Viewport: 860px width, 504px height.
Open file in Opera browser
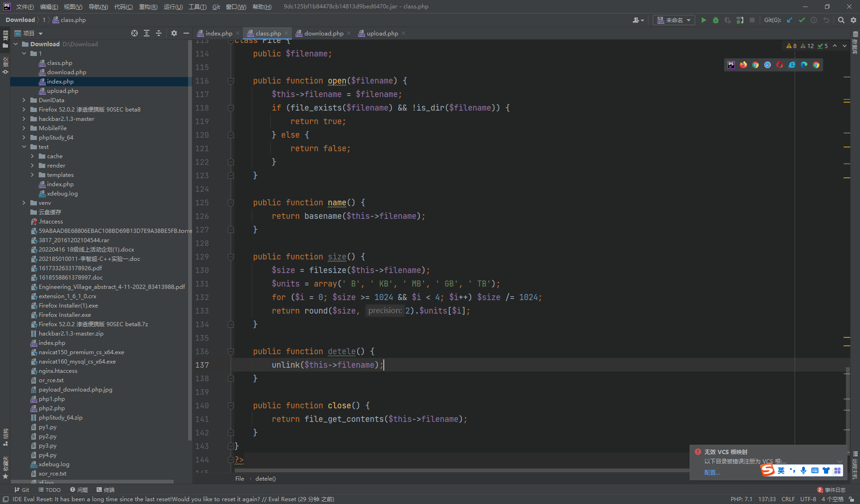tap(780, 65)
